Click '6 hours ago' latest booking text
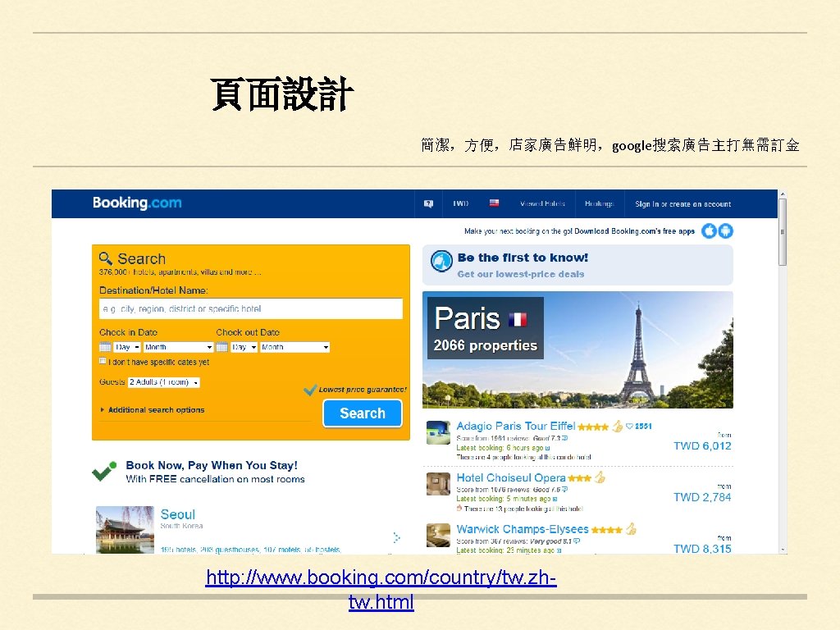This screenshot has height=630, width=840. click(x=524, y=448)
